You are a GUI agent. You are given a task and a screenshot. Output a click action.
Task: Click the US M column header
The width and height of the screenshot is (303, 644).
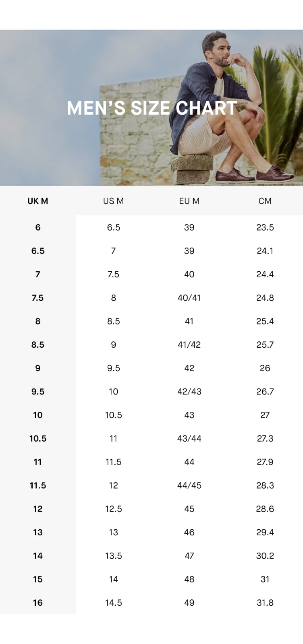(x=113, y=201)
